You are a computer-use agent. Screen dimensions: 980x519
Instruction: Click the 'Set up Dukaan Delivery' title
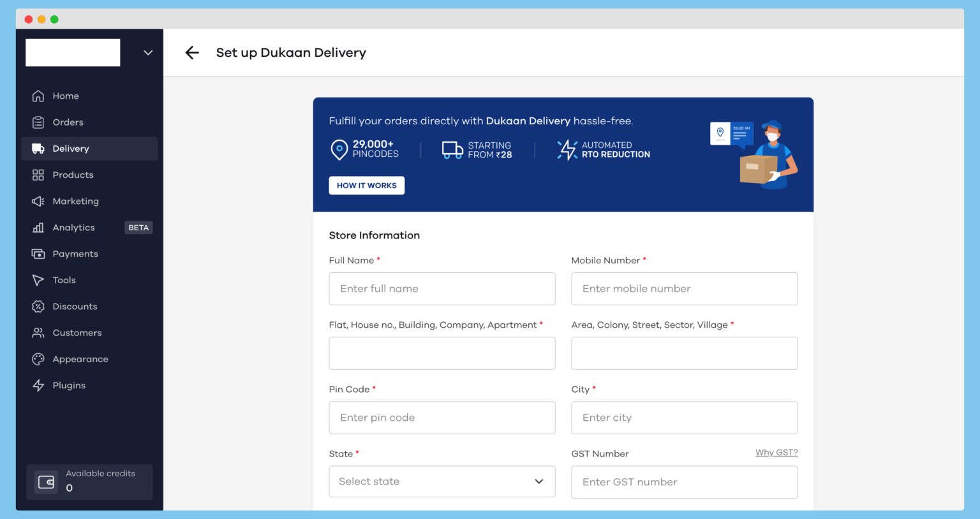pos(291,53)
